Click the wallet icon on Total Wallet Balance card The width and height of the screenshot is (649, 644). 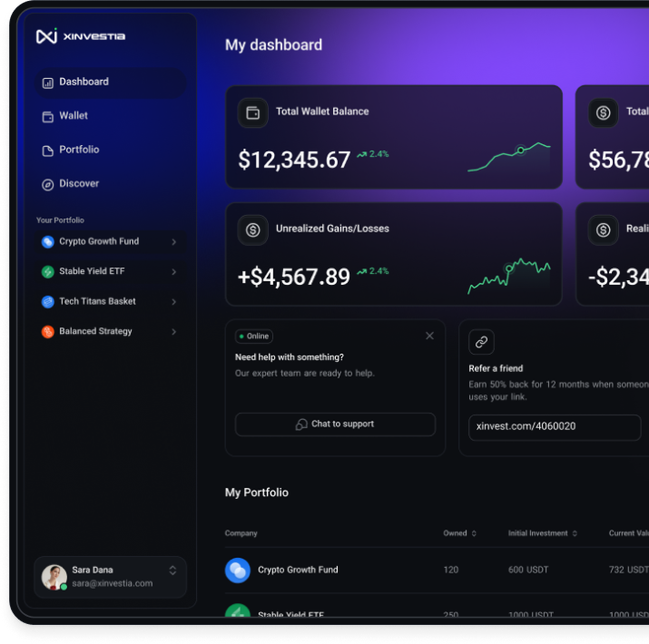tap(253, 112)
